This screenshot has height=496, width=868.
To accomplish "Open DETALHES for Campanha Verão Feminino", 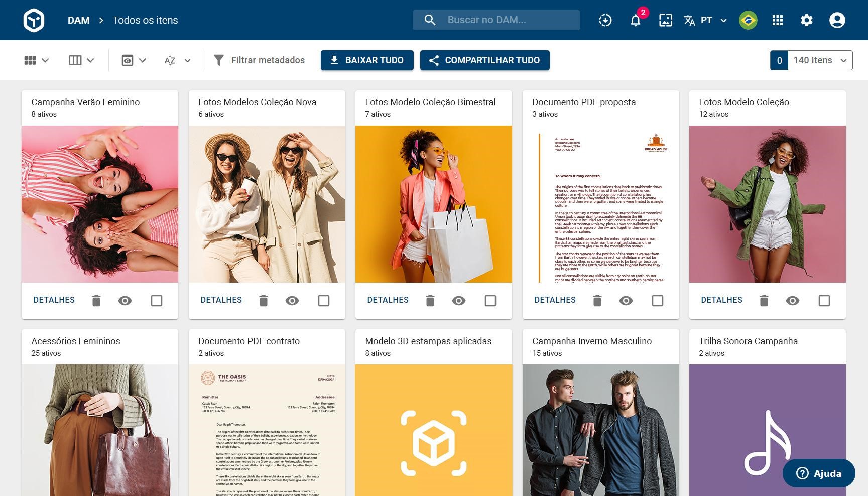I will pyautogui.click(x=54, y=300).
